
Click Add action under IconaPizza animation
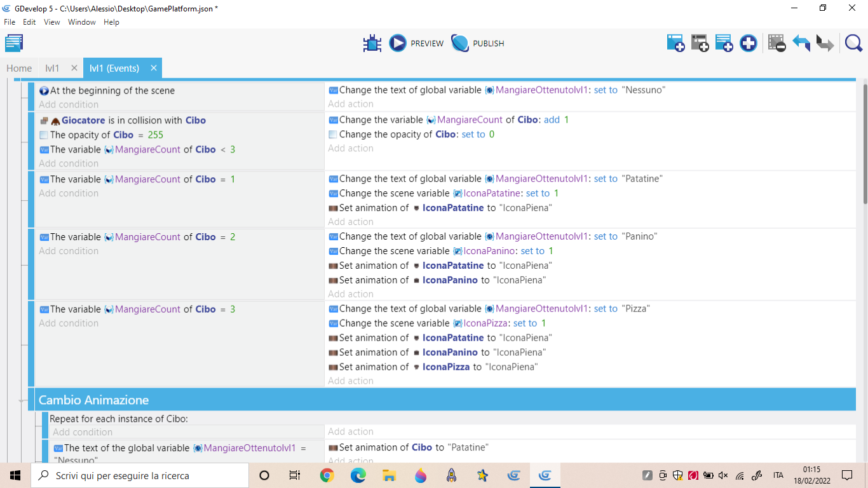351,381
